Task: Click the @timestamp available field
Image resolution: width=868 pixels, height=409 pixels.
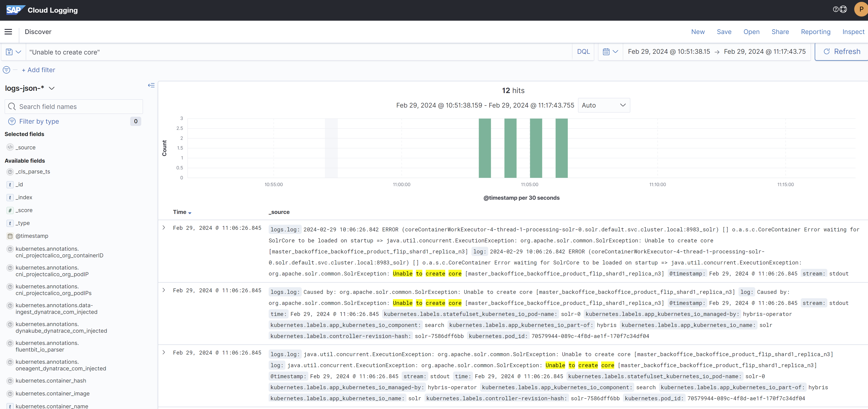Action: click(x=32, y=236)
